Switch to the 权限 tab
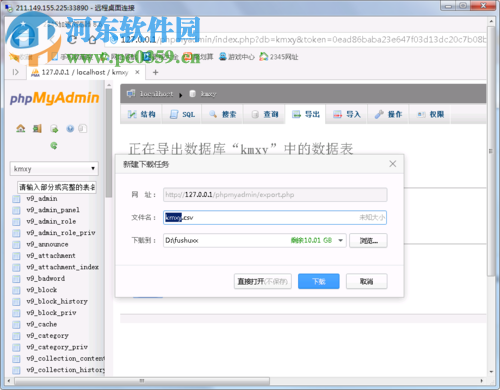Screen dimensions: 500x390 tap(430, 114)
